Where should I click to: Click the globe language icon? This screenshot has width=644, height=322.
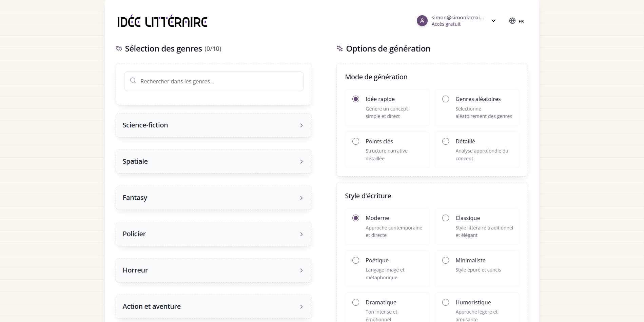[x=512, y=21]
